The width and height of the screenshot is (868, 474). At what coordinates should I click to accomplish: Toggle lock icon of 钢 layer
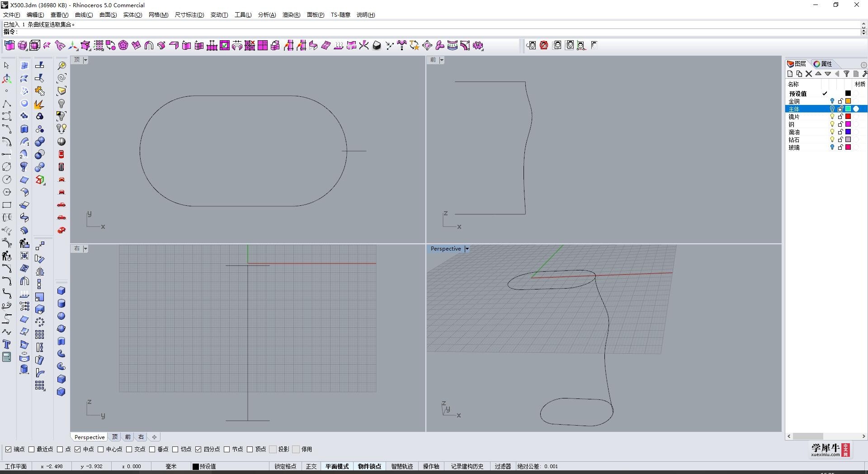point(840,124)
